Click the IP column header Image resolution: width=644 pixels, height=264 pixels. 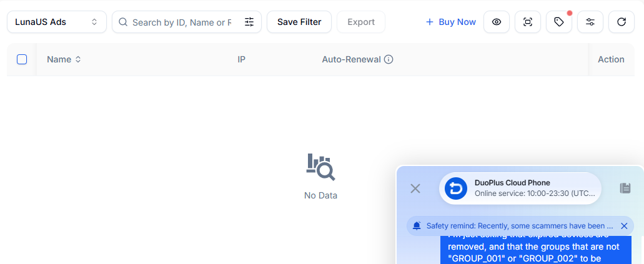[242, 59]
